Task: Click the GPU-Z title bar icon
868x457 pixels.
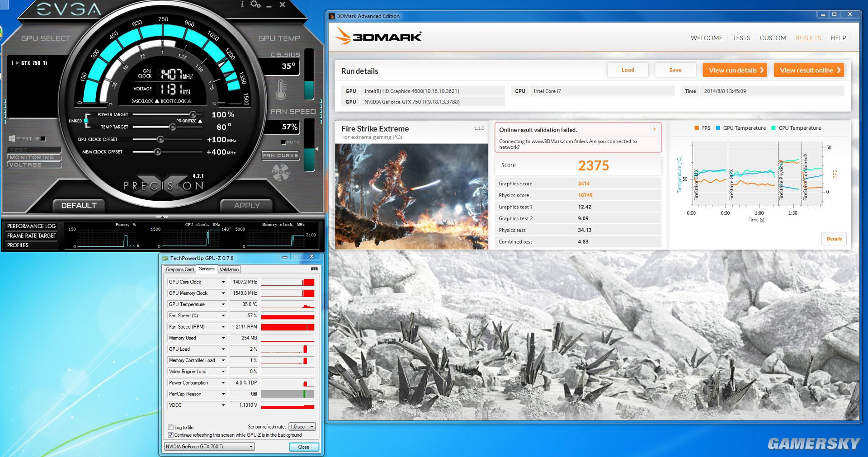Action: tap(165, 258)
